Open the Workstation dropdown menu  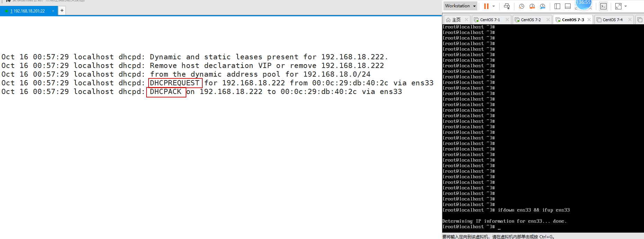(x=460, y=6)
